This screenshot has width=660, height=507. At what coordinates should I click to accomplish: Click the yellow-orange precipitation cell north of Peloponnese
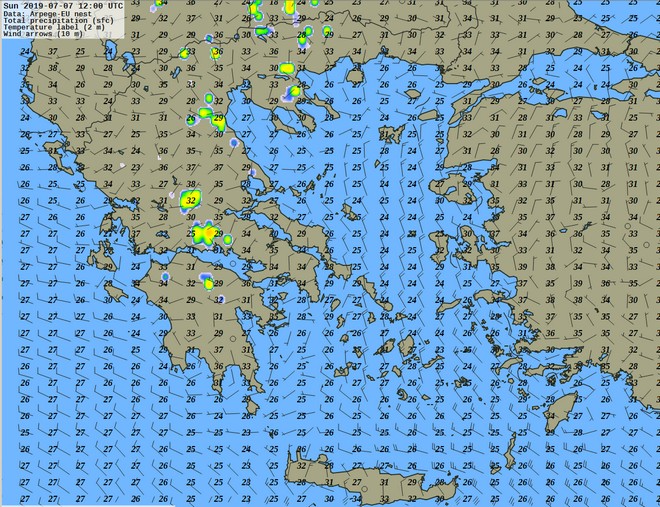[x=205, y=235]
